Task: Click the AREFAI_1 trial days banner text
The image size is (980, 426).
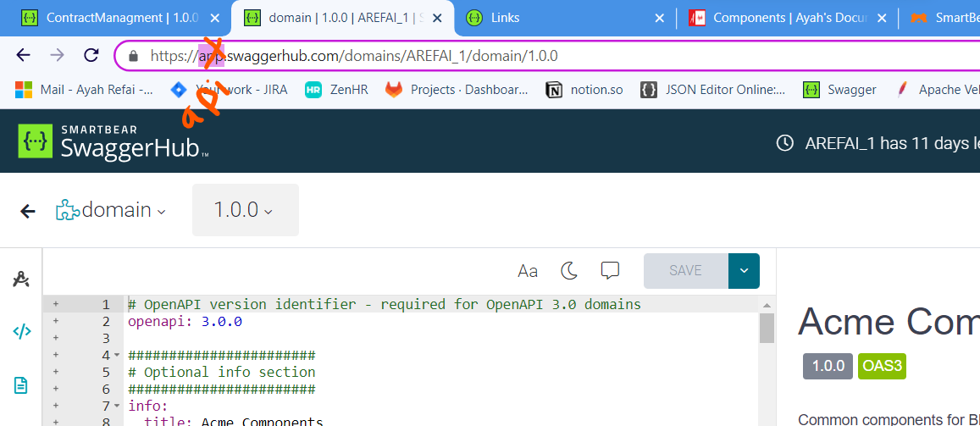Action: pyautogui.click(x=893, y=143)
